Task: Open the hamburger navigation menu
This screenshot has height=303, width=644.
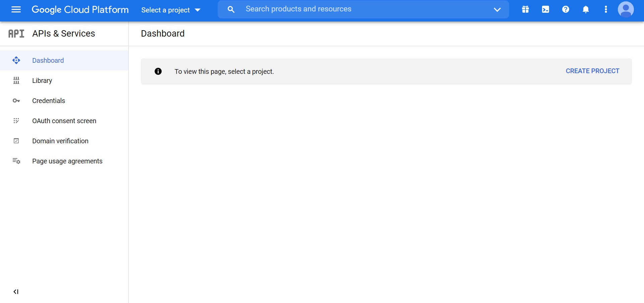Action: (16, 10)
